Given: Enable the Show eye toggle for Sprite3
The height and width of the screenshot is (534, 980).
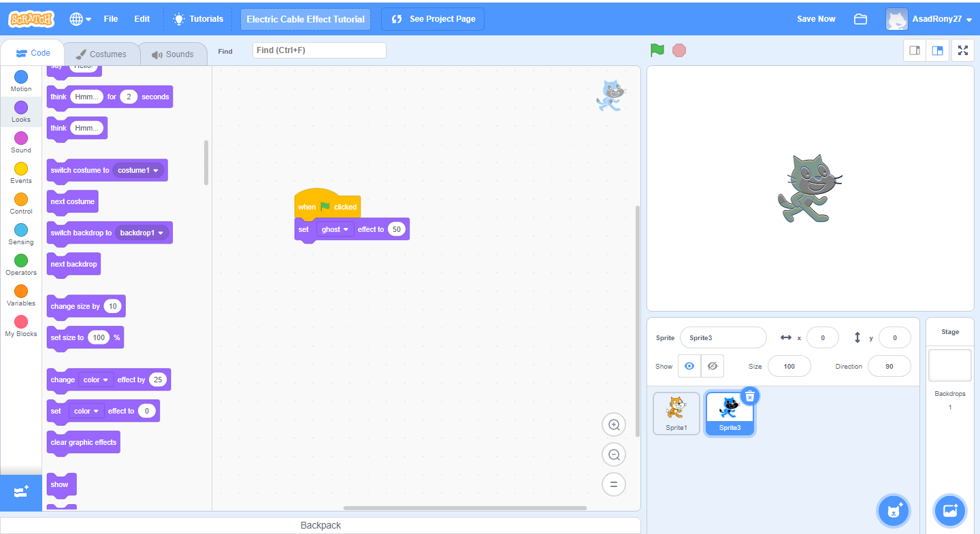Looking at the screenshot, I should pyautogui.click(x=689, y=365).
